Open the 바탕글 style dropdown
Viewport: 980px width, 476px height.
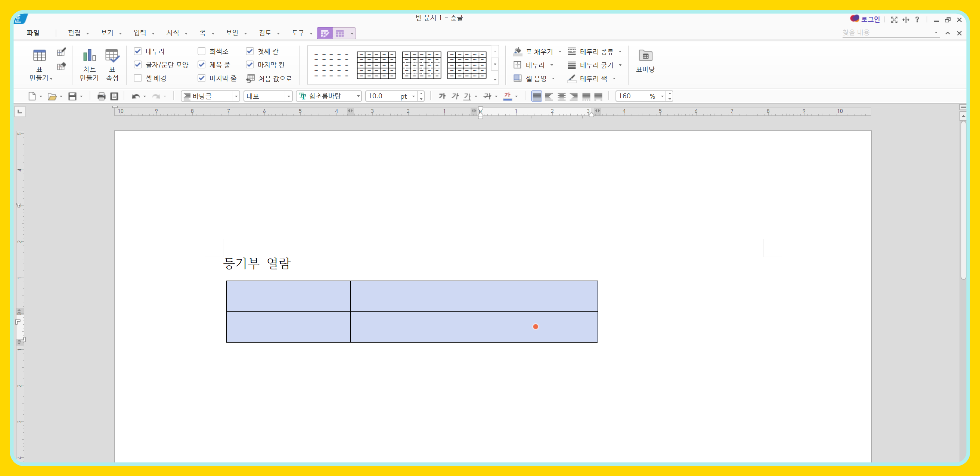coord(236,96)
